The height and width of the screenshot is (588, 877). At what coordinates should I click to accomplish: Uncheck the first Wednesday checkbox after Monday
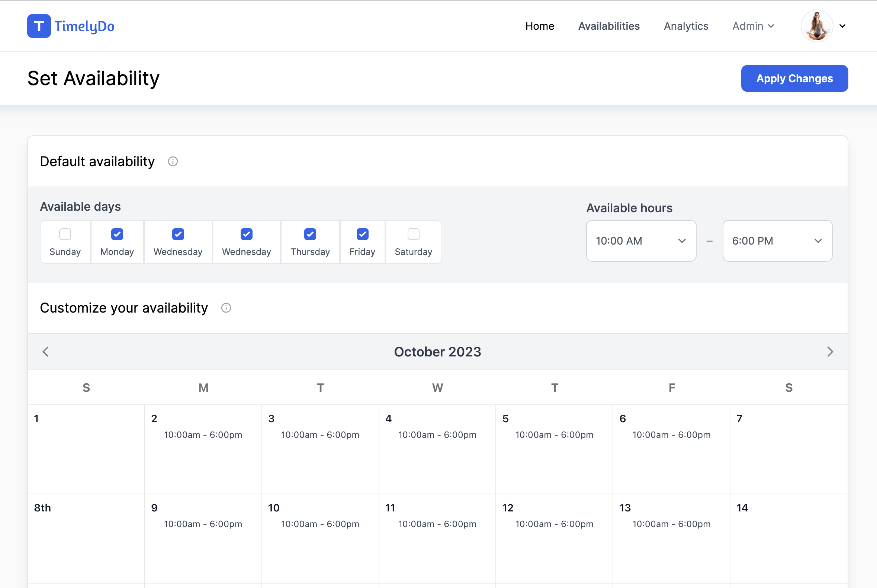click(x=178, y=234)
